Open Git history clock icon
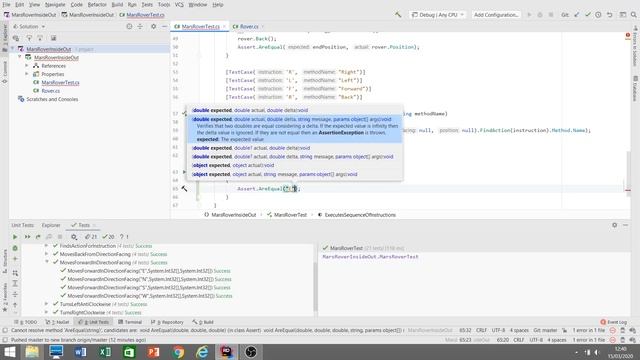Image resolution: width=640 pixels, height=360 pixels. tap(598, 15)
